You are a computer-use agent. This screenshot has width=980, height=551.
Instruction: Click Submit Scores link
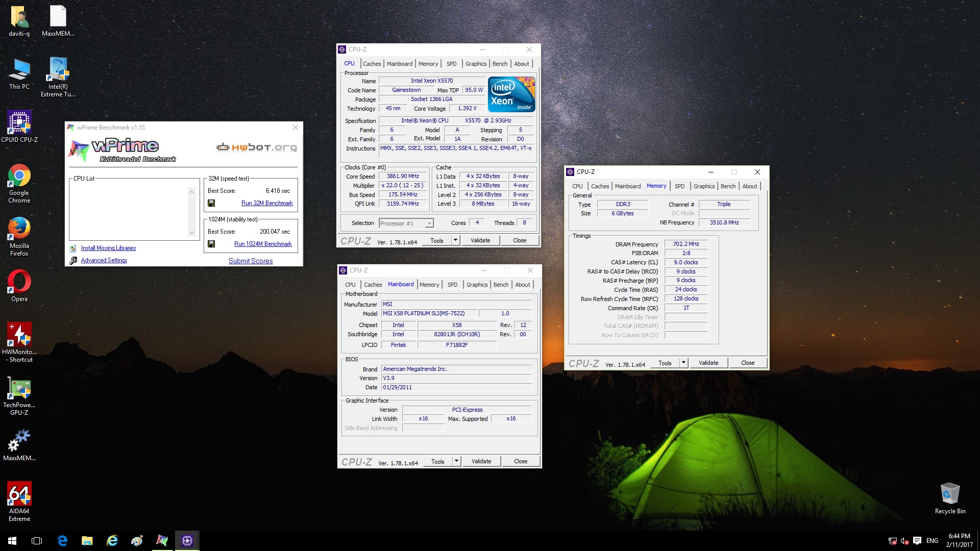[x=251, y=261]
